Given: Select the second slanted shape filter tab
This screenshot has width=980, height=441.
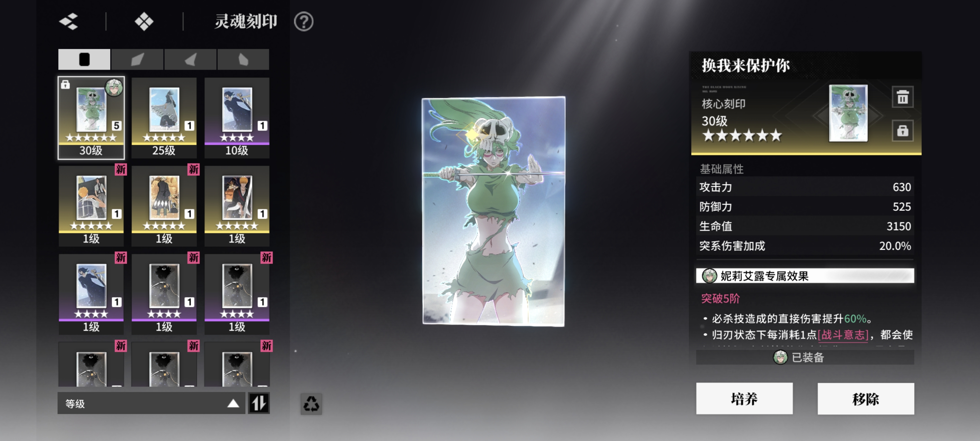Looking at the screenshot, I should click(x=137, y=59).
